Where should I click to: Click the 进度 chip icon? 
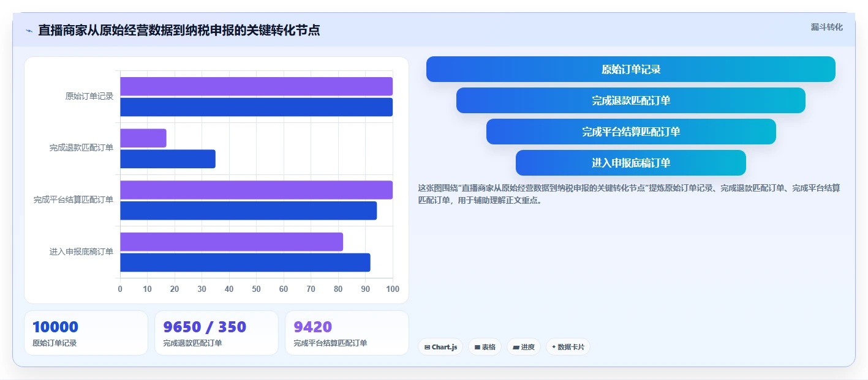pos(516,347)
